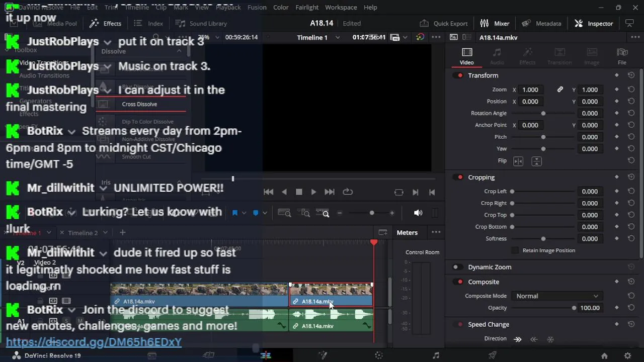This screenshot has height=362, width=644.
Task: Jump to first frame in viewer transport
Action: (269, 192)
